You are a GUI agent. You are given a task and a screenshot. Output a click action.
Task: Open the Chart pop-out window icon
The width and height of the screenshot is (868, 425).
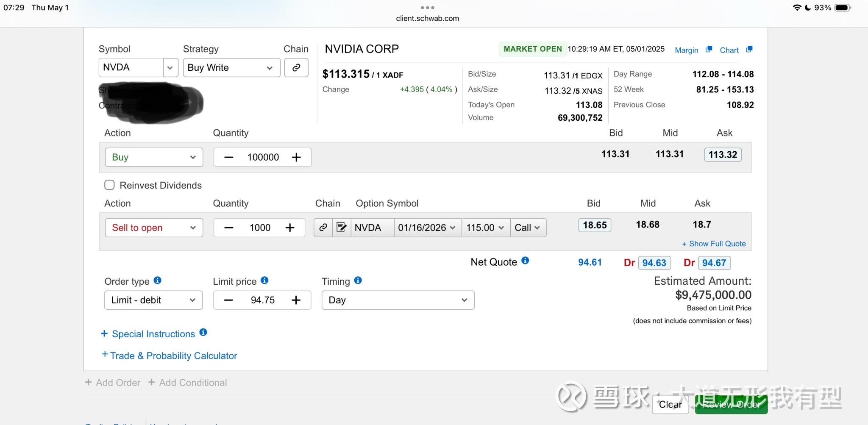coord(749,49)
